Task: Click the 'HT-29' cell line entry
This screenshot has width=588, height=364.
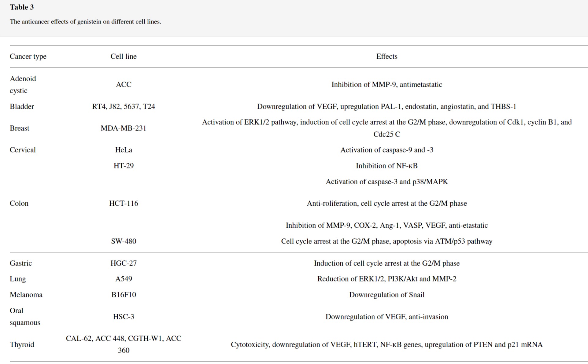Action: [x=124, y=166]
